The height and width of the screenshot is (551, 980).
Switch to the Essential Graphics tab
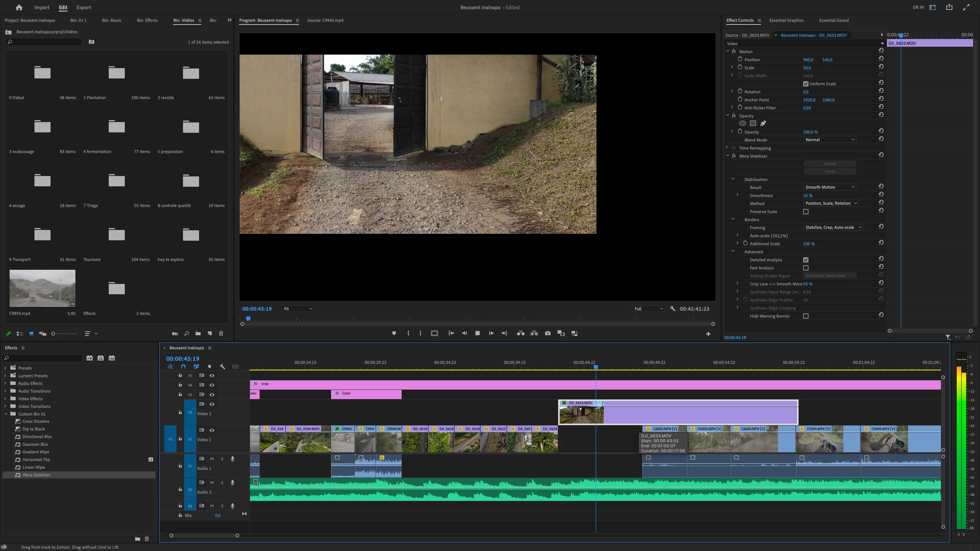click(786, 20)
